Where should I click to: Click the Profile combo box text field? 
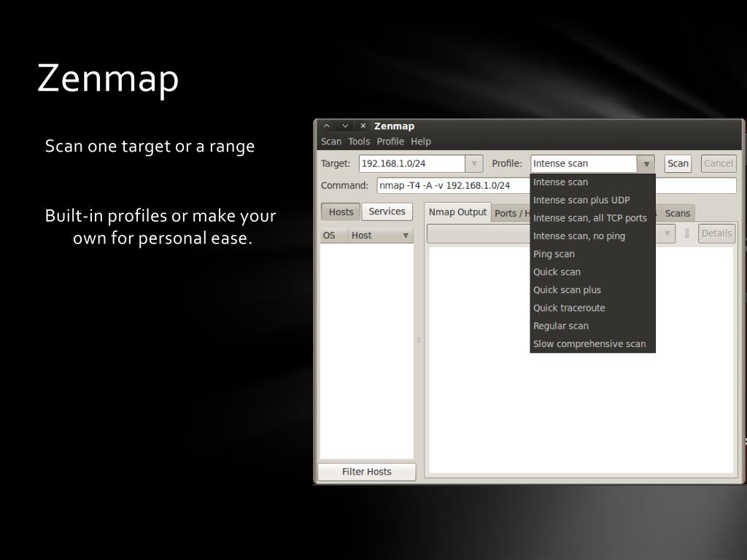584,164
